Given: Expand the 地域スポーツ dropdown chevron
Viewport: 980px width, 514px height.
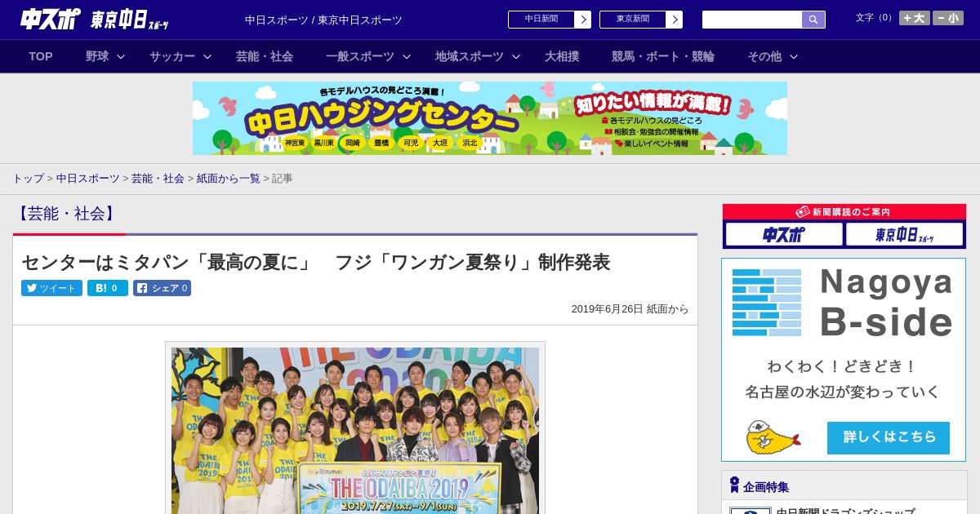Looking at the screenshot, I should (516, 57).
